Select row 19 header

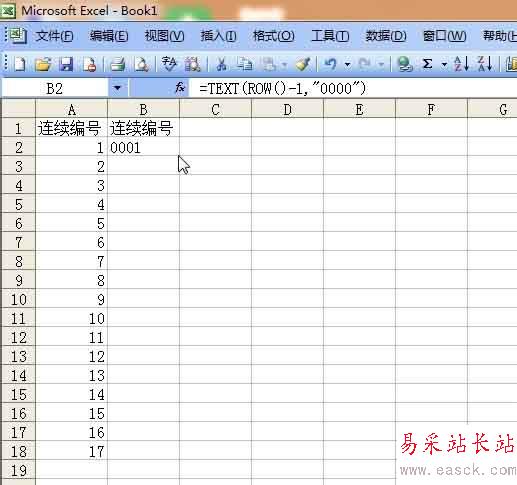pyautogui.click(x=18, y=470)
